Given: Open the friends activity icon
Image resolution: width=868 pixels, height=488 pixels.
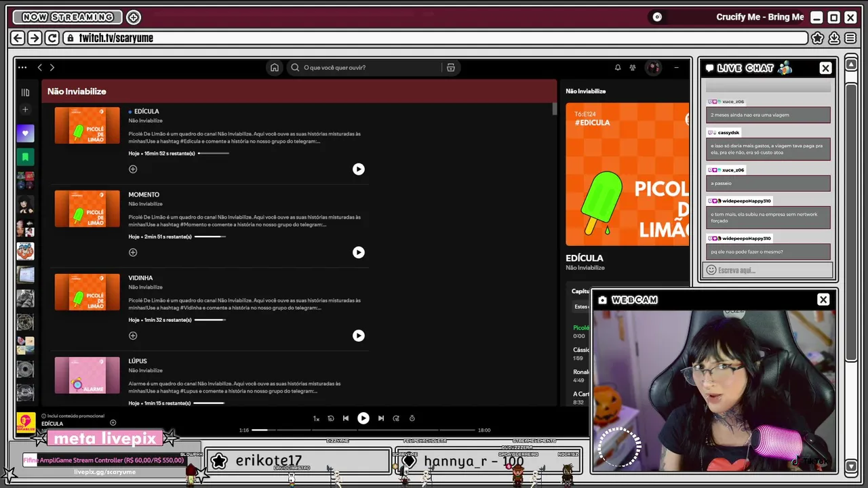Looking at the screenshot, I should pos(633,67).
